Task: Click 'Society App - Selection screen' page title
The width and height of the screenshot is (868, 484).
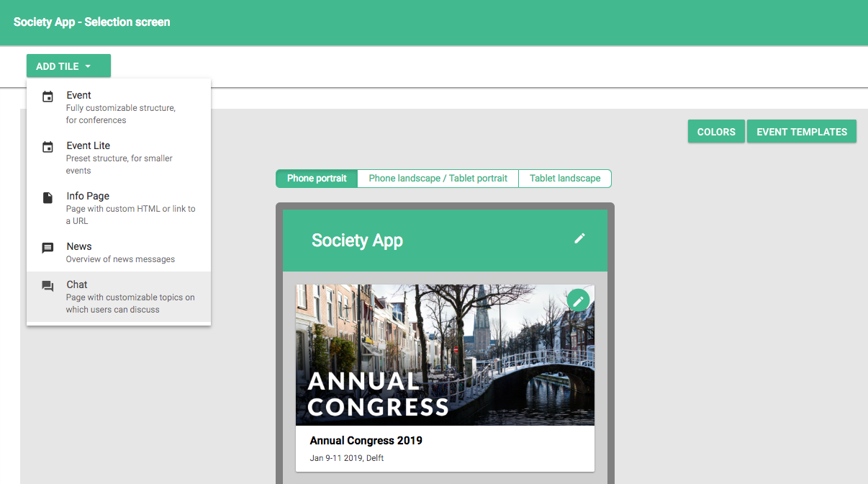Action: pyautogui.click(x=92, y=22)
